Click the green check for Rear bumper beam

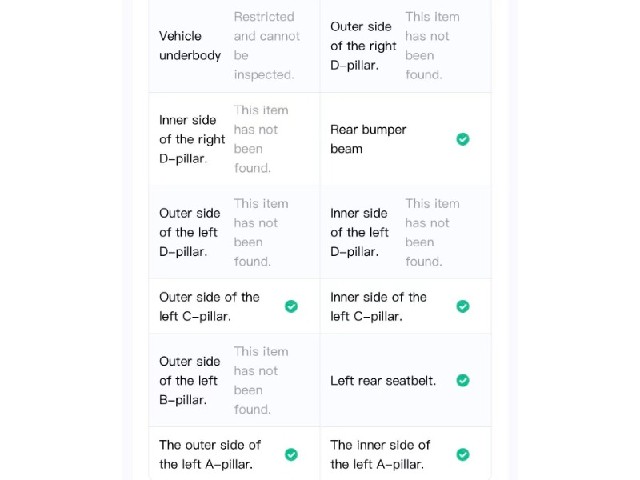coord(462,139)
